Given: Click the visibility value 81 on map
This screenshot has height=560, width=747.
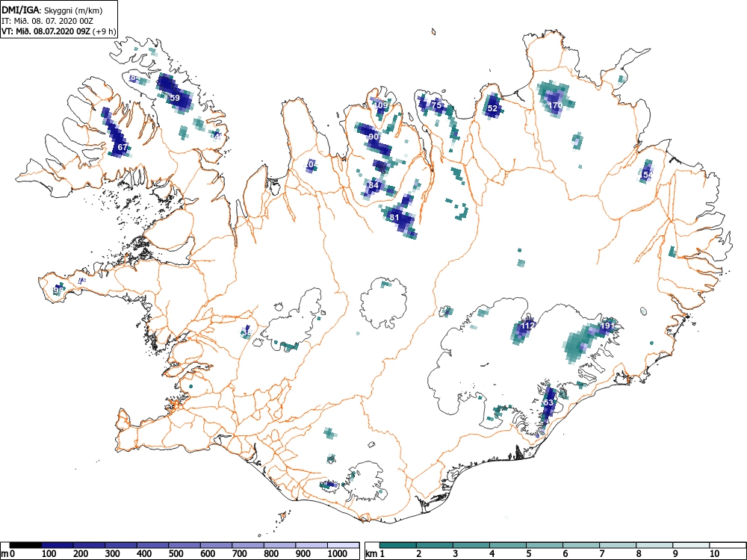Looking at the screenshot, I should pyautogui.click(x=394, y=217).
